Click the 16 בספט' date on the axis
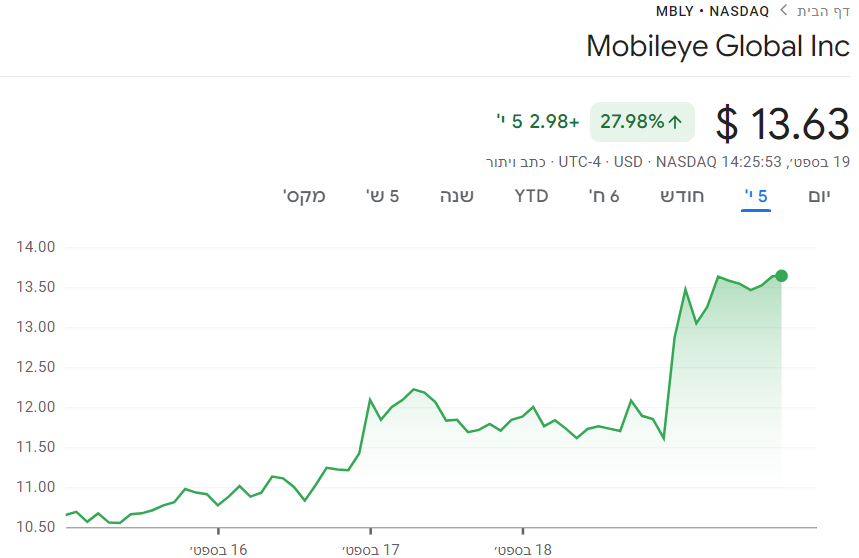Viewport: 859px width, 558px height. pos(218,549)
